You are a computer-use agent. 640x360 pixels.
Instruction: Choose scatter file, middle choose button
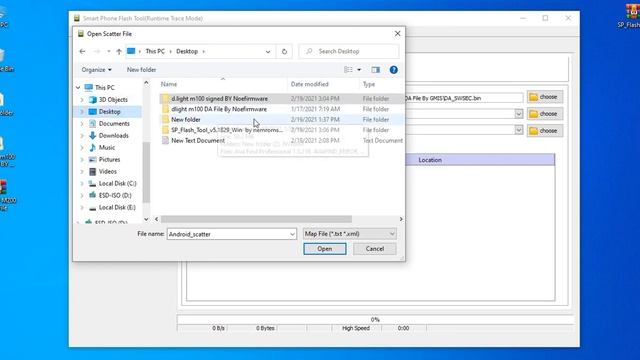coord(544,114)
